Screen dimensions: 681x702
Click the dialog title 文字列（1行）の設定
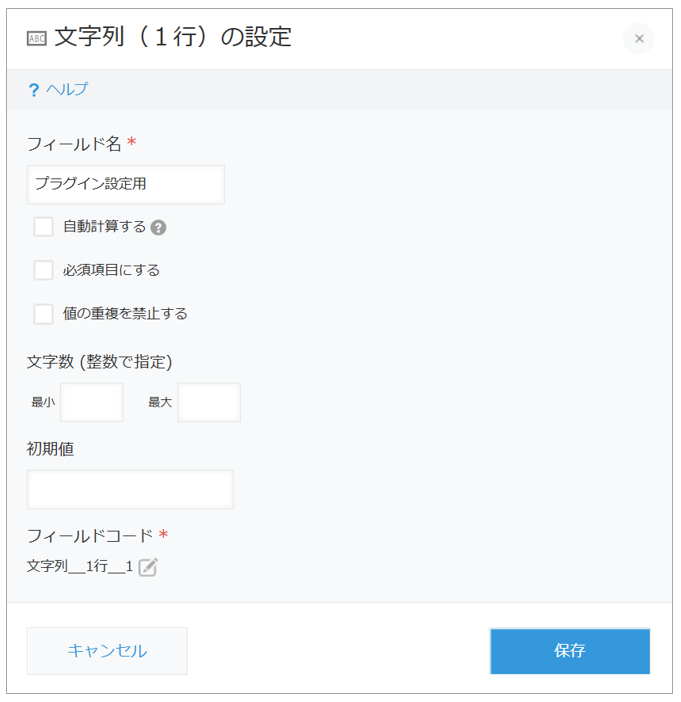[x=173, y=37]
